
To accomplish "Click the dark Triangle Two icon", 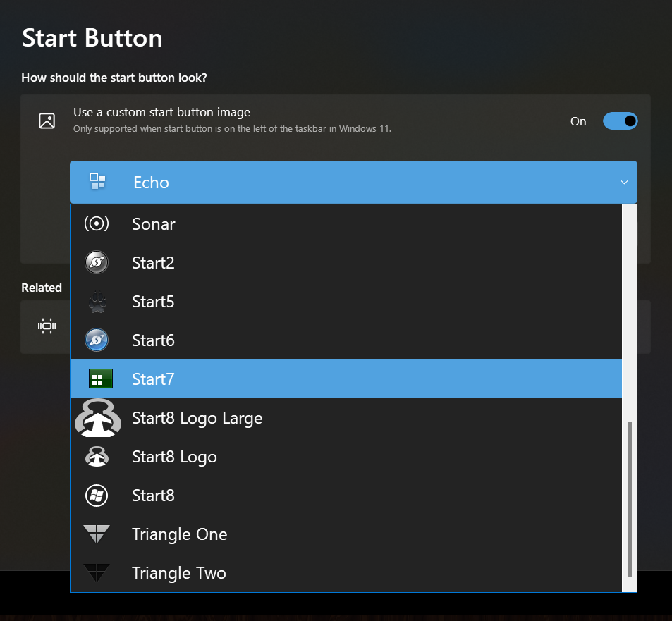I will 97,572.
